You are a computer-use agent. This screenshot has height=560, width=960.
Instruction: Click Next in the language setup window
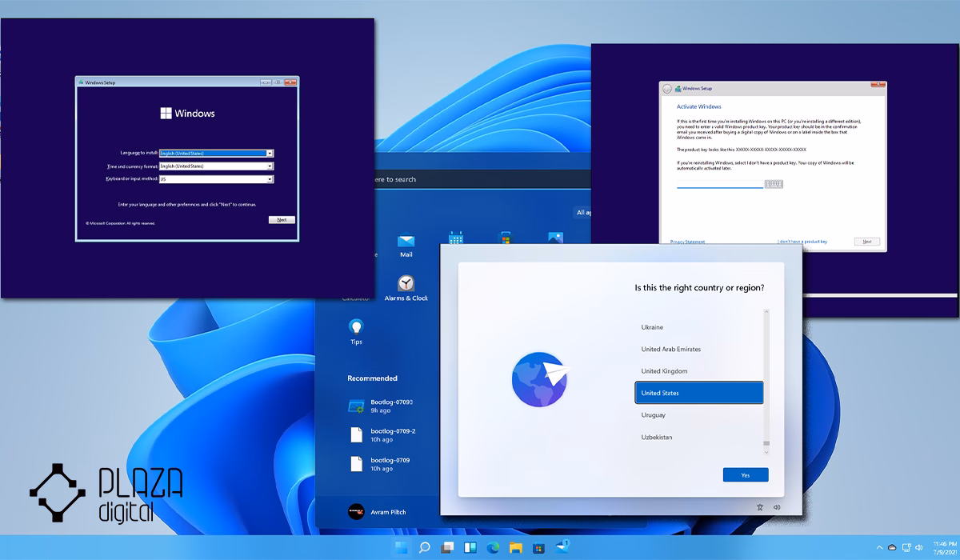[282, 219]
